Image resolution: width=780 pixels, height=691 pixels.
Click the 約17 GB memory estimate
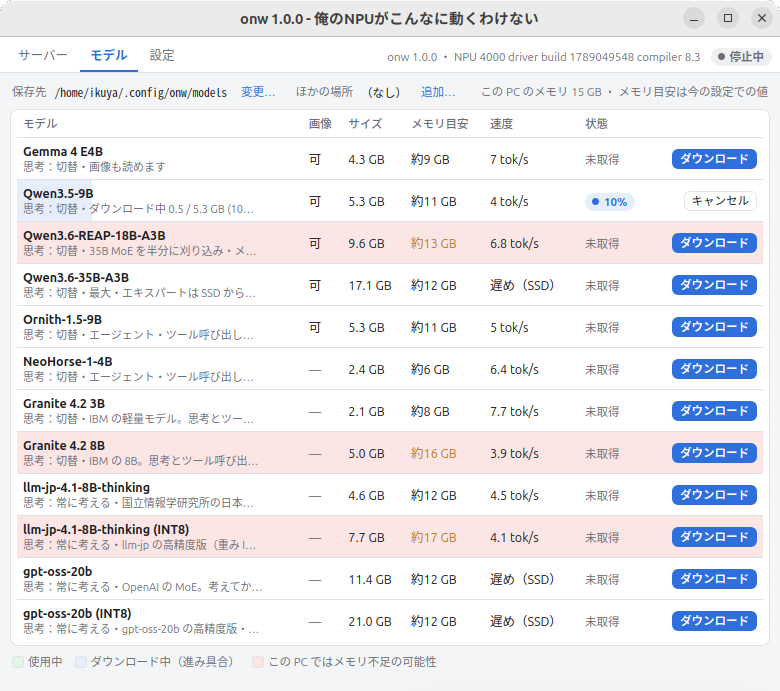[x=433, y=538]
